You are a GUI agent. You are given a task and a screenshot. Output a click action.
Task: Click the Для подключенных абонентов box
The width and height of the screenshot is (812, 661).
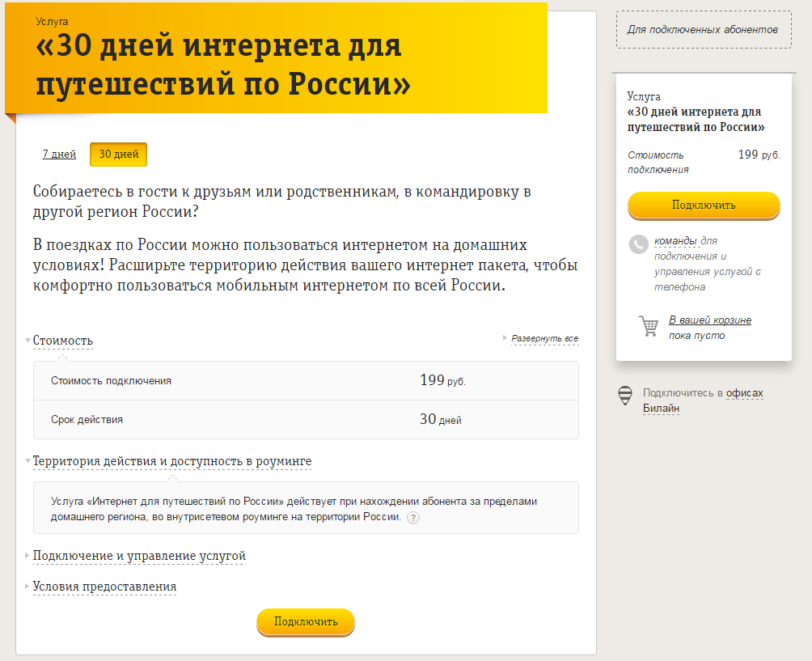[x=703, y=30]
